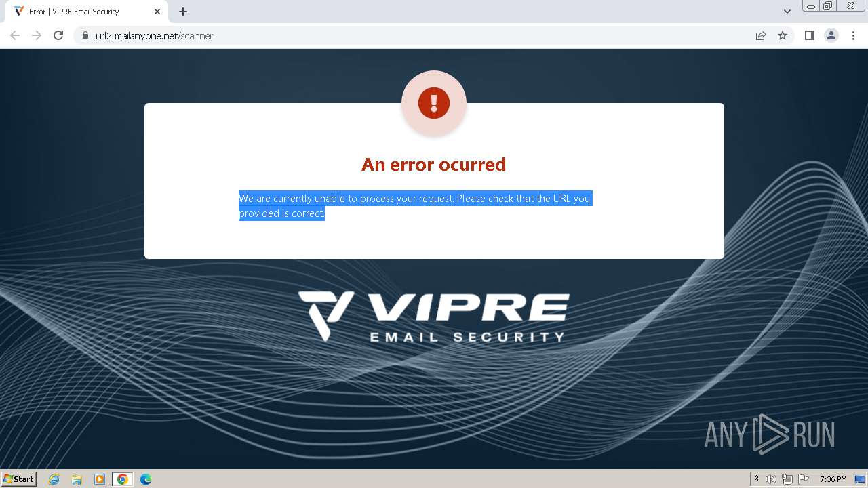Click the red exclamation error icon
868x488 pixels.
click(434, 103)
